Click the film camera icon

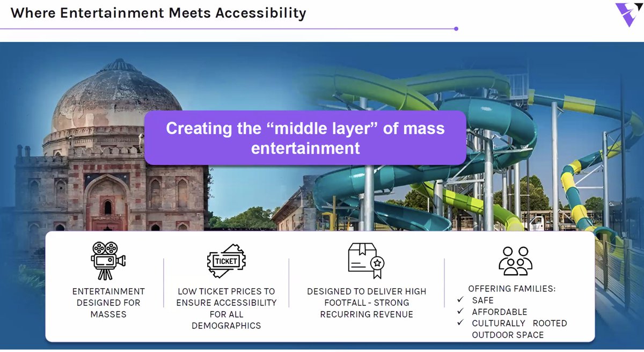[108, 260]
